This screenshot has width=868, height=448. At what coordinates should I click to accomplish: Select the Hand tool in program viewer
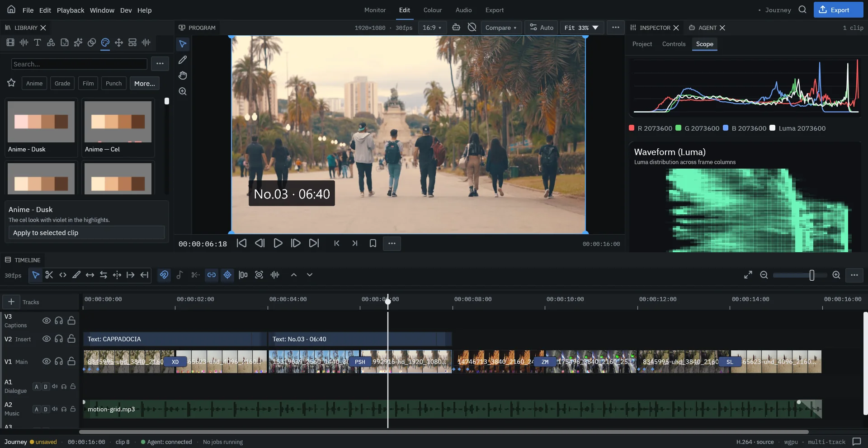(183, 75)
